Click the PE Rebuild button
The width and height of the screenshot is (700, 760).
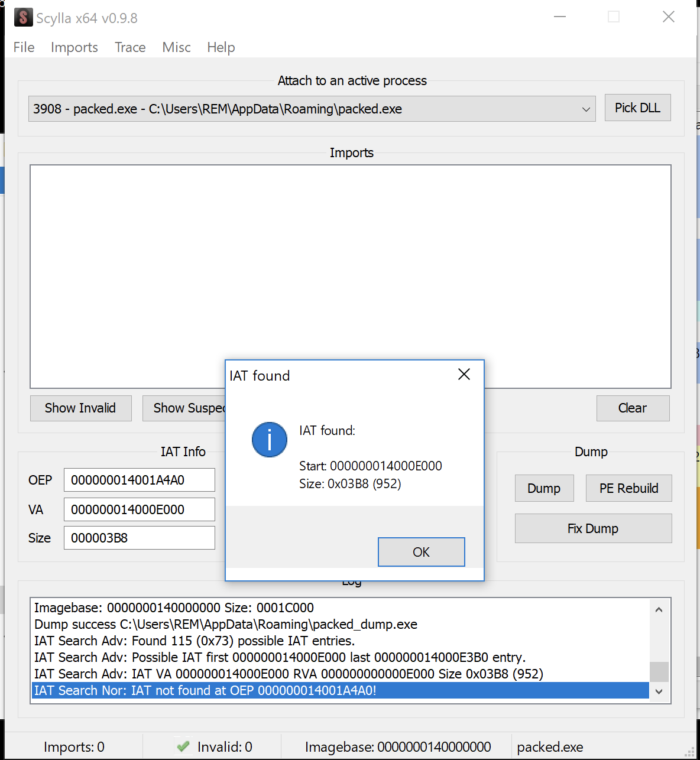click(628, 488)
